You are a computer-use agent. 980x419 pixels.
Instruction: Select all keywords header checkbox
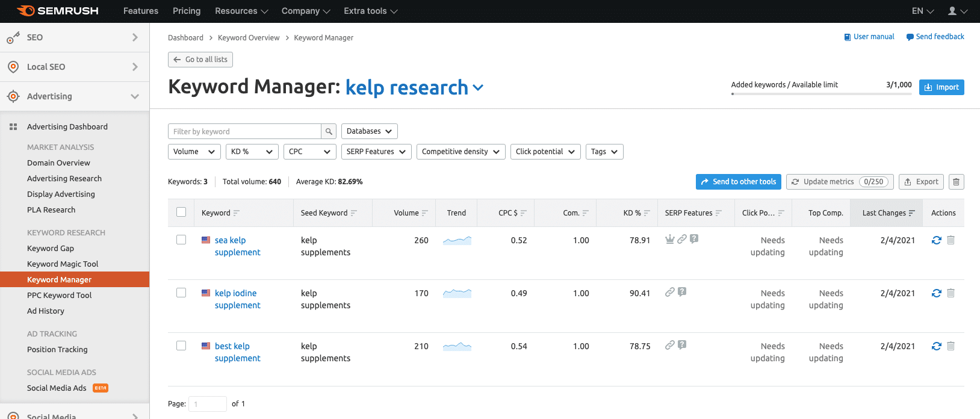click(181, 212)
